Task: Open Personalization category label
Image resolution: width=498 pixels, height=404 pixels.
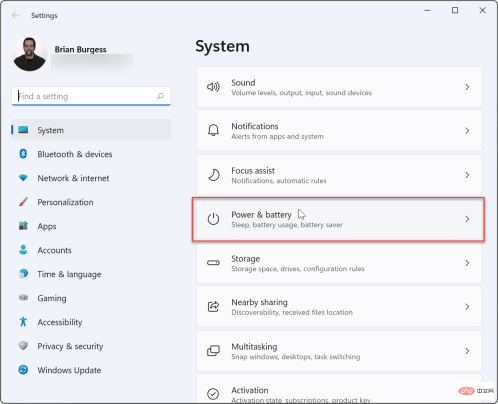Action: click(65, 202)
